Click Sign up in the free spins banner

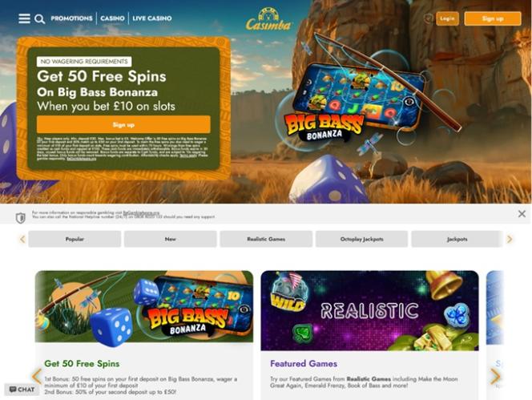(x=123, y=124)
